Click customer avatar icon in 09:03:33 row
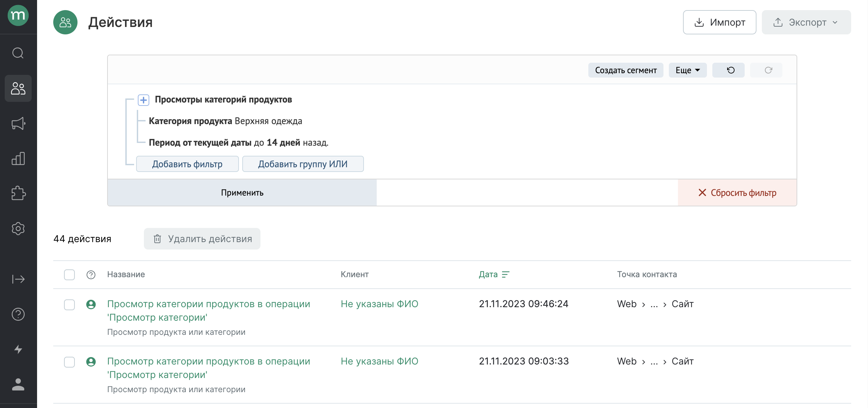The width and height of the screenshot is (868, 408). pos(91,362)
